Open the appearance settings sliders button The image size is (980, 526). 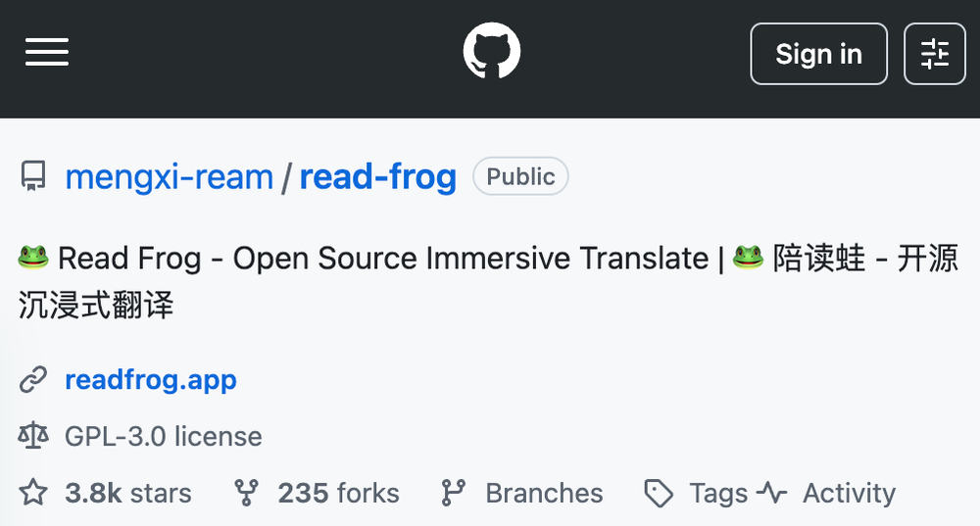(x=935, y=54)
